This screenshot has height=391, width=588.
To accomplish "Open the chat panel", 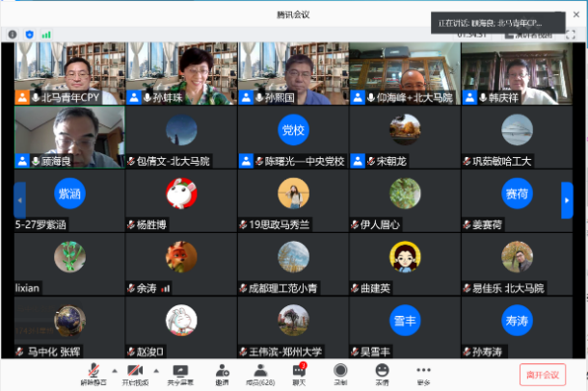I will (301, 372).
